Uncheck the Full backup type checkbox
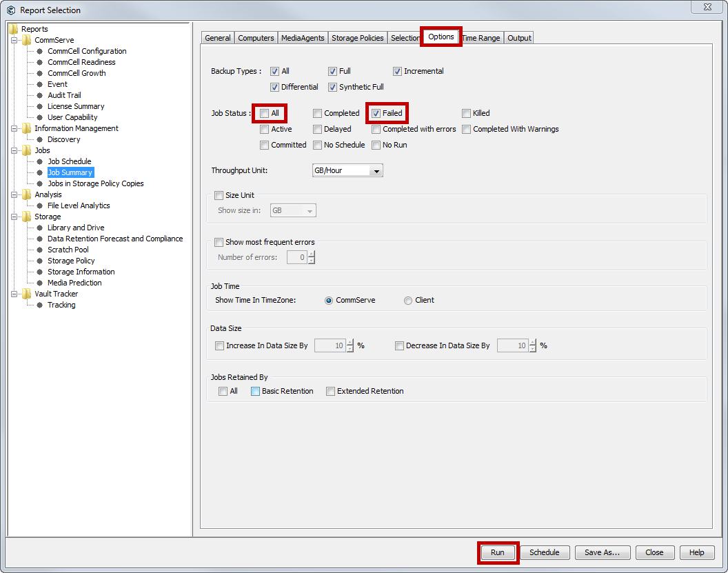Viewport: 728px width, 573px height. coord(332,72)
